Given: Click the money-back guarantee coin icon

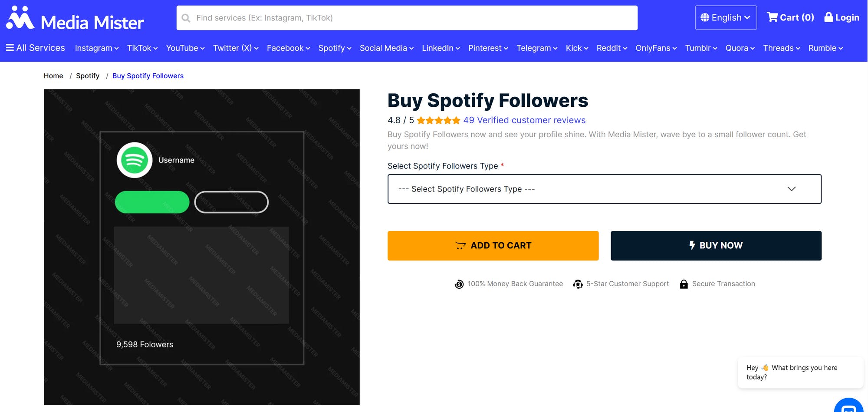Looking at the screenshot, I should pos(459,284).
